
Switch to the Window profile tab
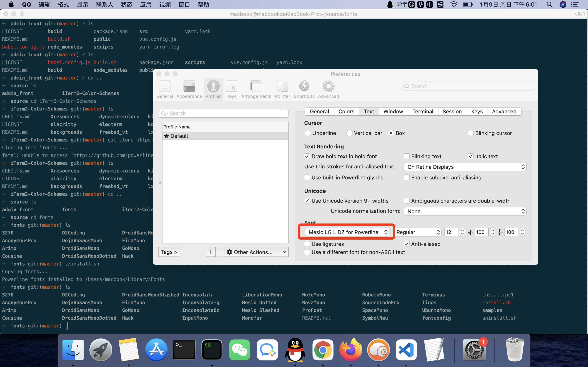coord(393,111)
